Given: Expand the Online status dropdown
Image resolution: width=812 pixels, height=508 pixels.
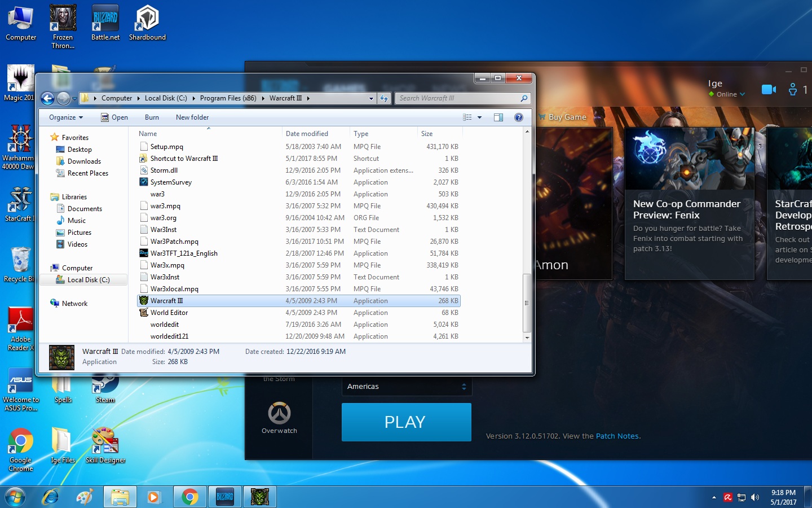Looking at the screenshot, I should tap(742, 94).
